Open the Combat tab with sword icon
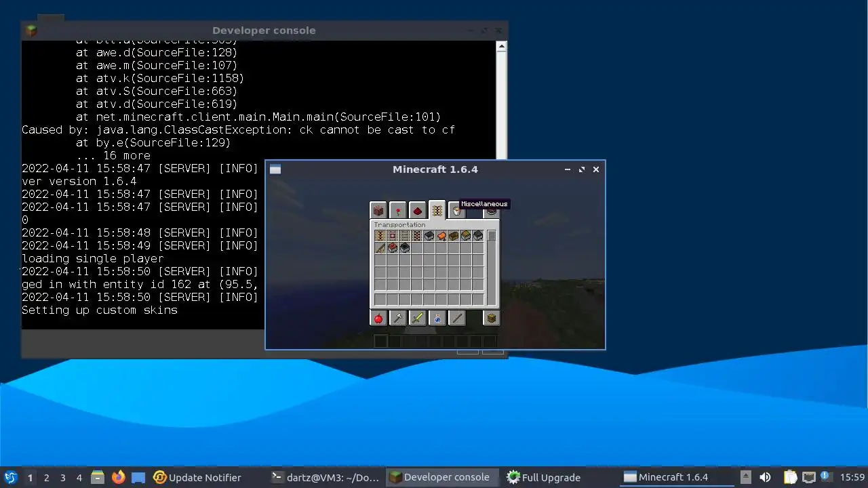This screenshot has width=868, height=488. click(418, 318)
